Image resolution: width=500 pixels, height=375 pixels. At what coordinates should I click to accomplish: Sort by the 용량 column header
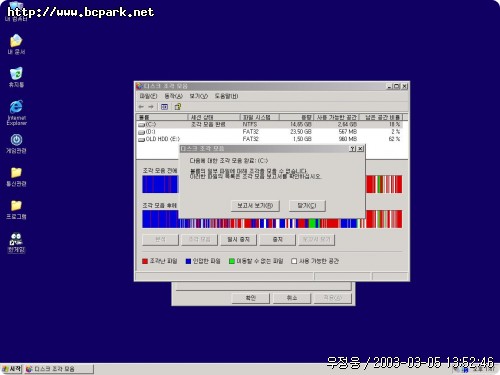[297, 117]
